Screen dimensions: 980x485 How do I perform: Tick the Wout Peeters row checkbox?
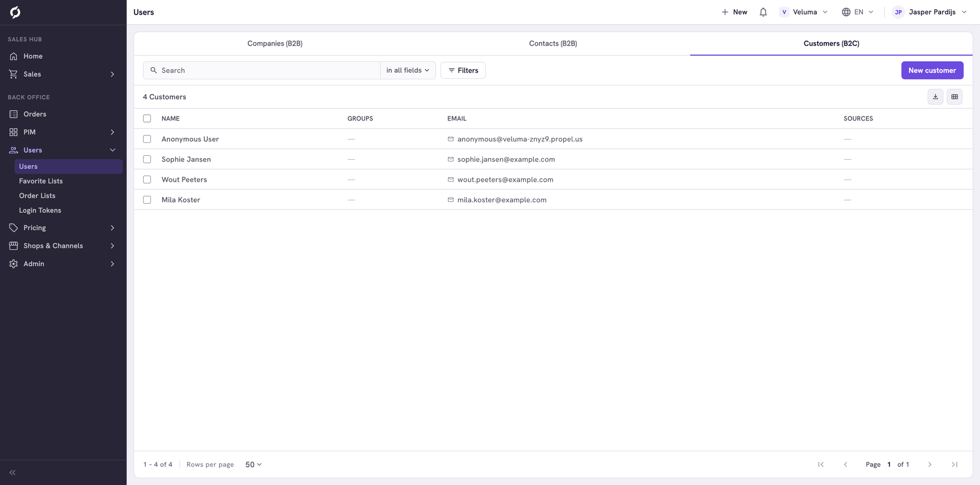147,179
